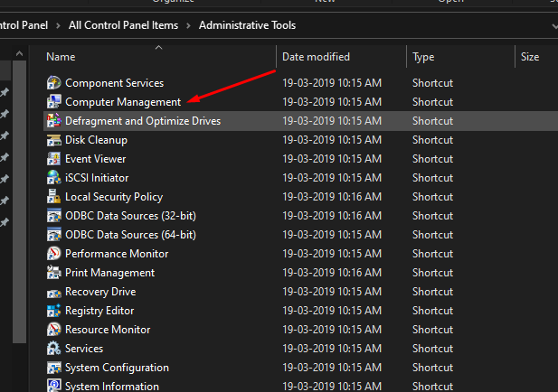Select Disk Cleanup file name
This screenshot has width=558, height=392.
(x=96, y=140)
